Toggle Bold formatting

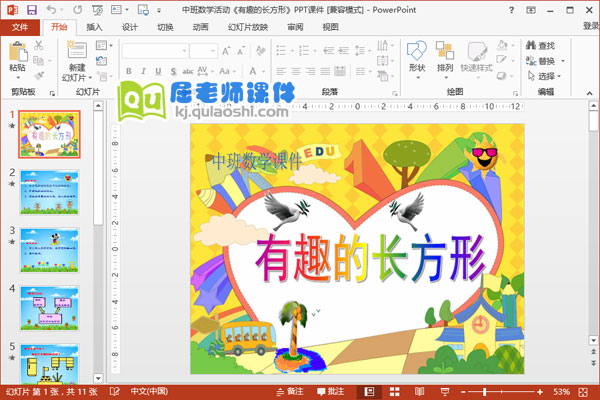pyautogui.click(x=129, y=71)
